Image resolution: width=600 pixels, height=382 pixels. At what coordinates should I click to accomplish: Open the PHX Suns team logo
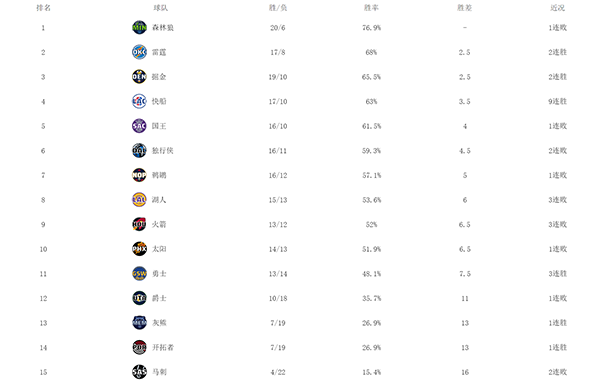pyautogui.click(x=139, y=249)
